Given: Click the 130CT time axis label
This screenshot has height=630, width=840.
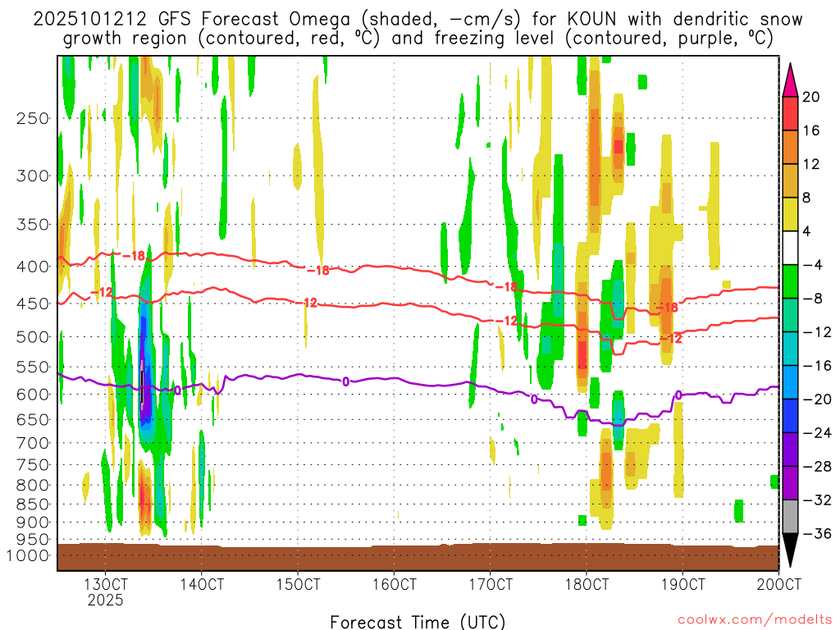Looking at the screenshot, I should click(105, 583).
